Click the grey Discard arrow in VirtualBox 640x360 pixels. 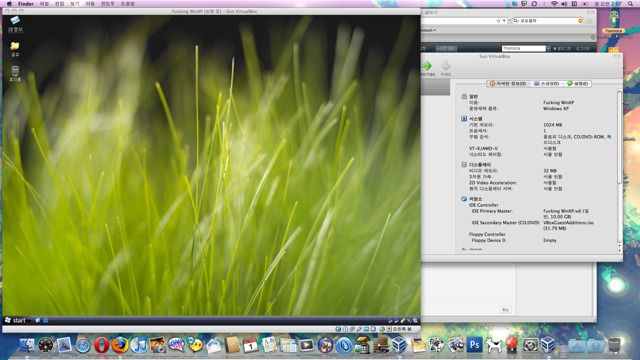446,66
